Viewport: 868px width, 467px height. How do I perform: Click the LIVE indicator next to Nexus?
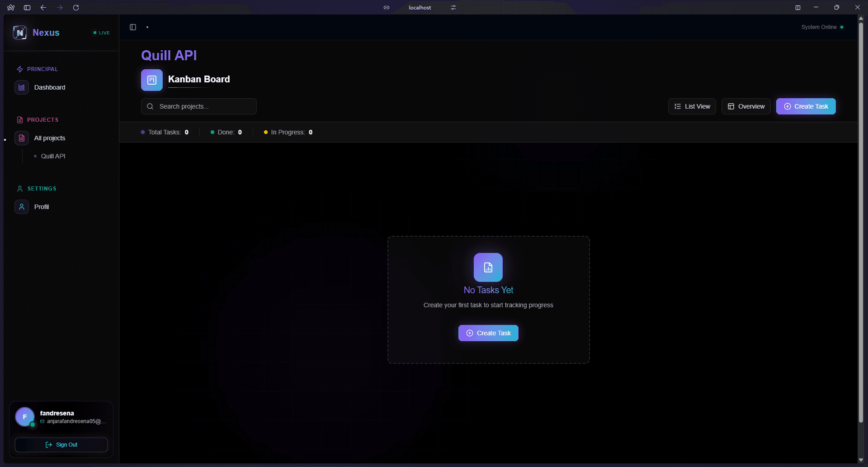coord(101,33)
